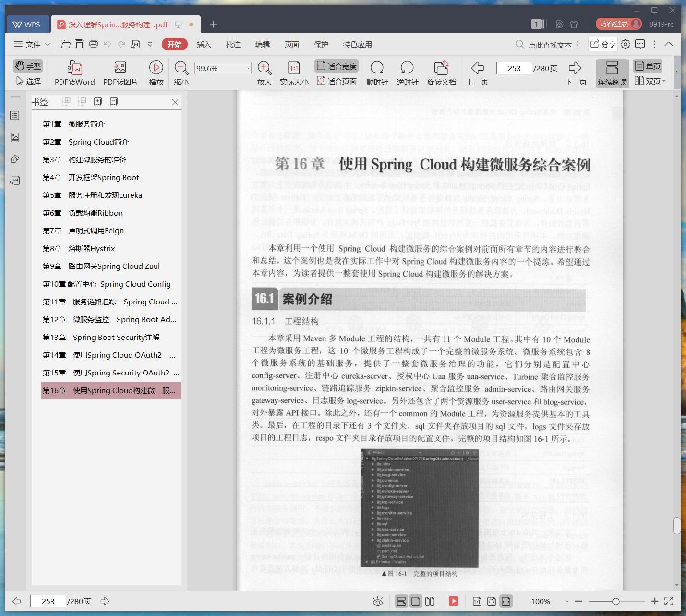Toggle continuous scroll icon in status bar
This screenshot has height=616, width=686.
pyautogui.click(x=401, y=601)
